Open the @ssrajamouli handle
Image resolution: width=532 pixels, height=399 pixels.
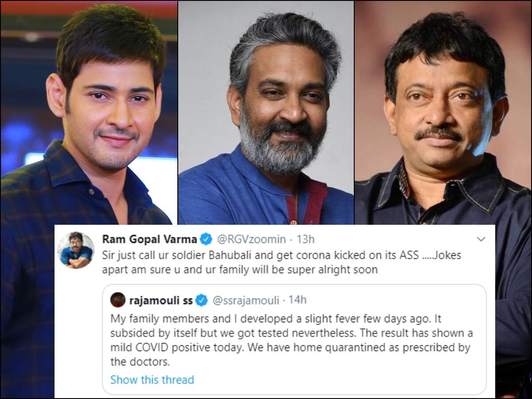pos(246,300)
